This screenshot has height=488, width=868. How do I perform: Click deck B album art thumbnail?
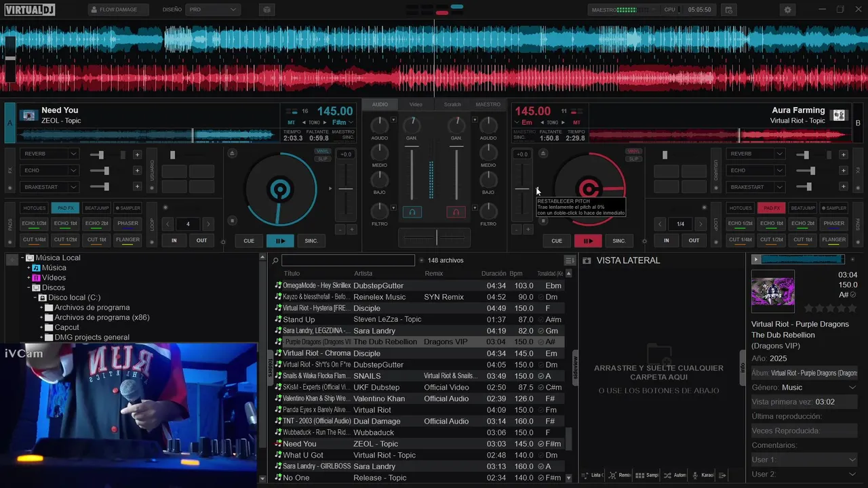coord(839,115)
